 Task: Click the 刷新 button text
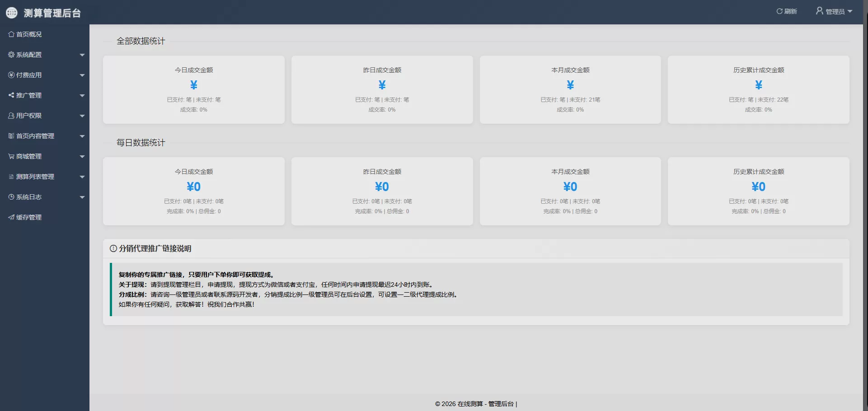pos(791,11)
